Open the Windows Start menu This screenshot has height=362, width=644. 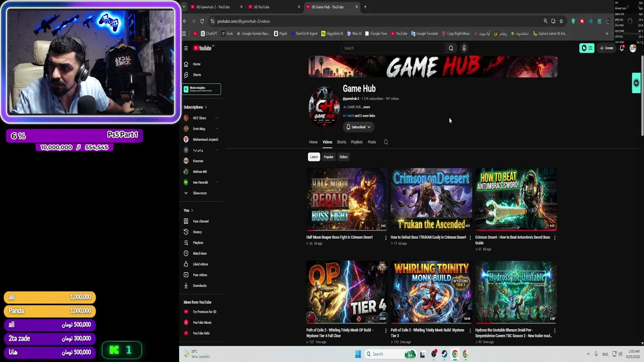coord(358,354)
